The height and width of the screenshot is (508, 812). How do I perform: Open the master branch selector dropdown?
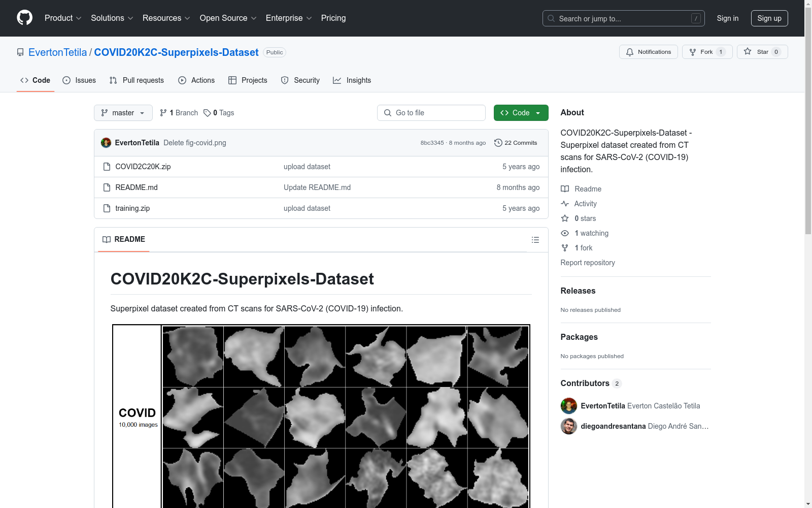click(123, 113)
